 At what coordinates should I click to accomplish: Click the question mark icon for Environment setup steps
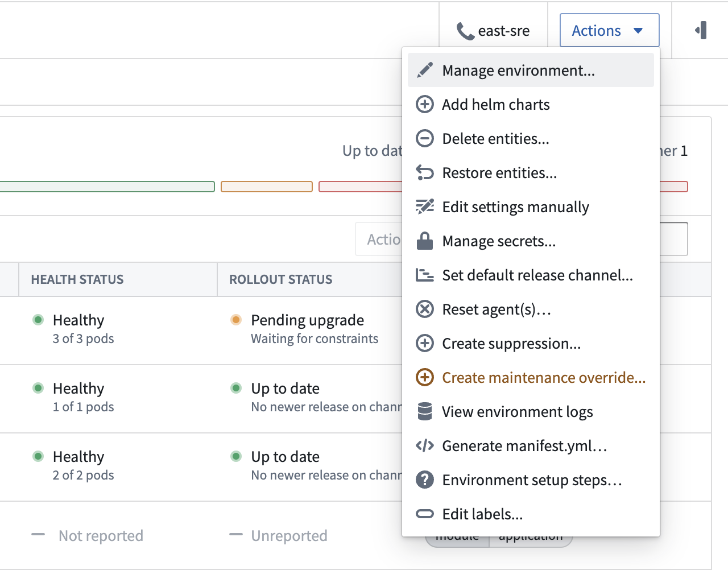tap(425, 480)
